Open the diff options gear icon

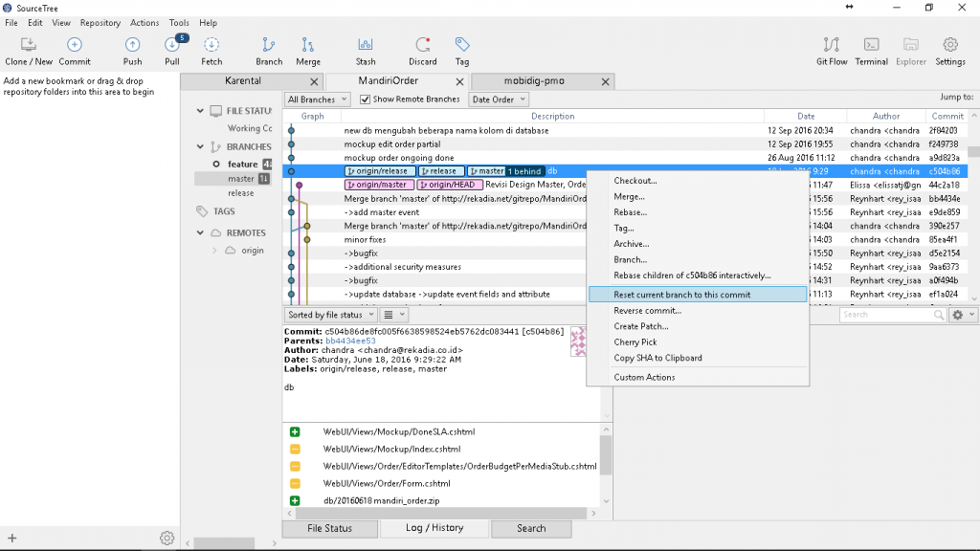[958, 315]
